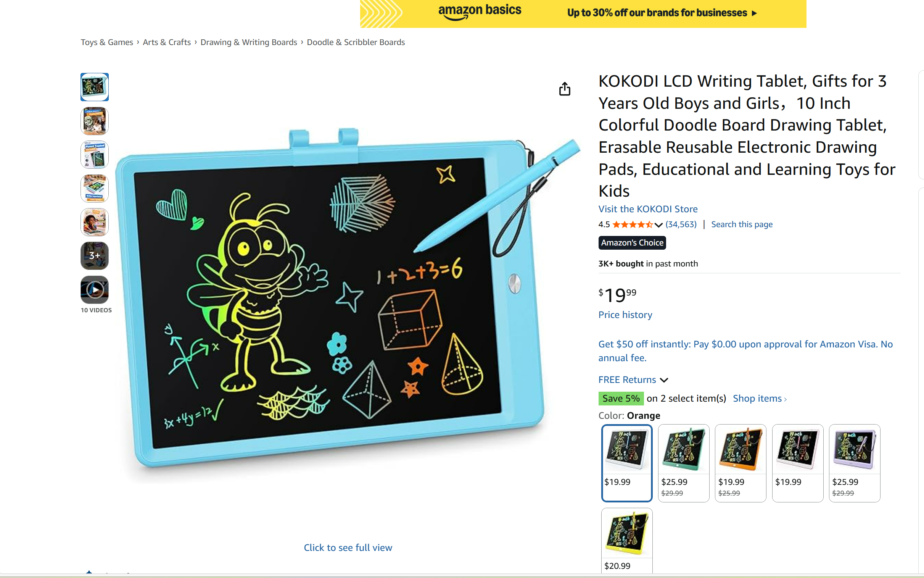Viewport: 924px width, 578px height.
Task: Choose the purple tablet color at $25.99
Action: tap(855, 463)
